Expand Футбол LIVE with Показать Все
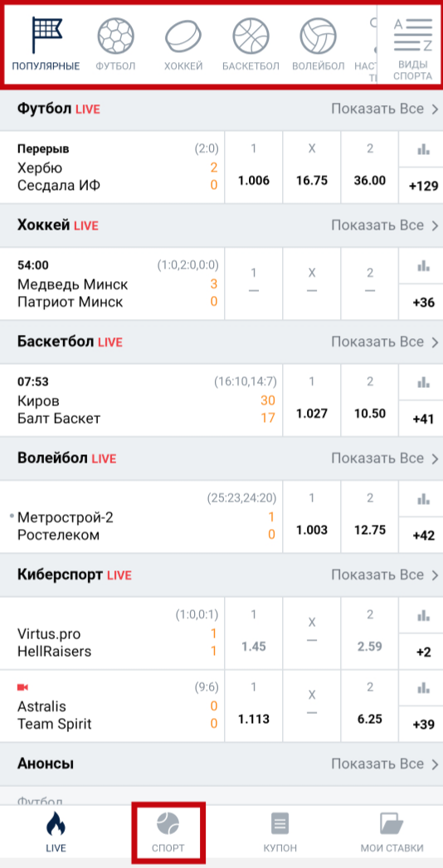Screen dimensions: 443x868 [x=385, y=109]
